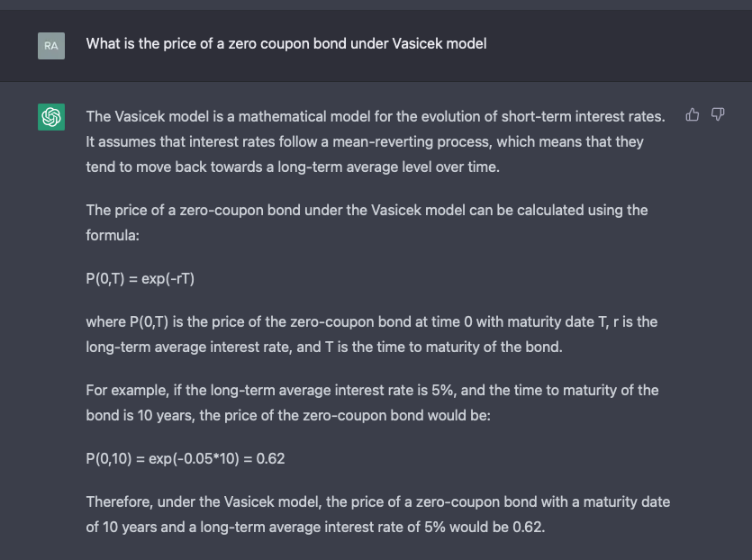Click "0.62." at the end of the conclusion
Viewport: 752px width, 560px height.
(529, 527)
